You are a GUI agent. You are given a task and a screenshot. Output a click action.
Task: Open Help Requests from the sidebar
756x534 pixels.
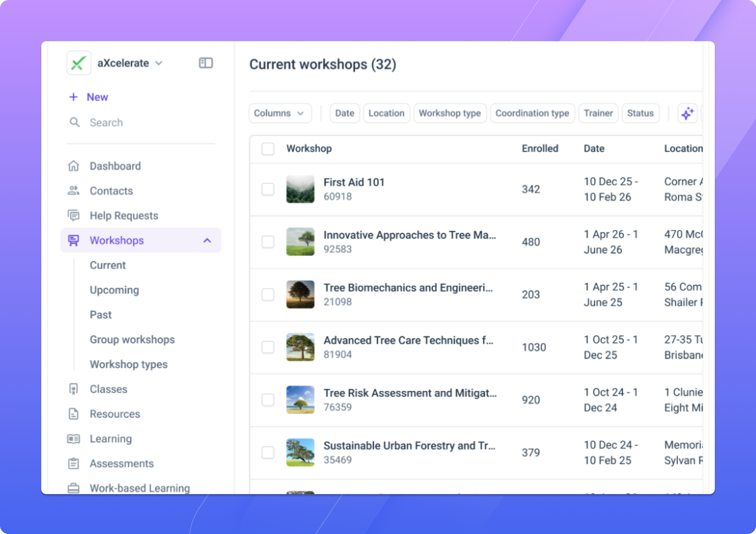pos(124,215)
